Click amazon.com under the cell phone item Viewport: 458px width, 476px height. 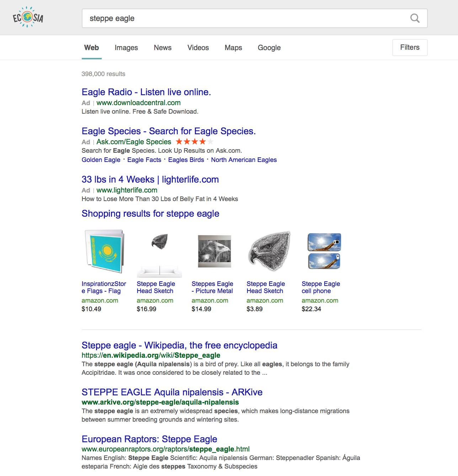click(x=320, y=301)
